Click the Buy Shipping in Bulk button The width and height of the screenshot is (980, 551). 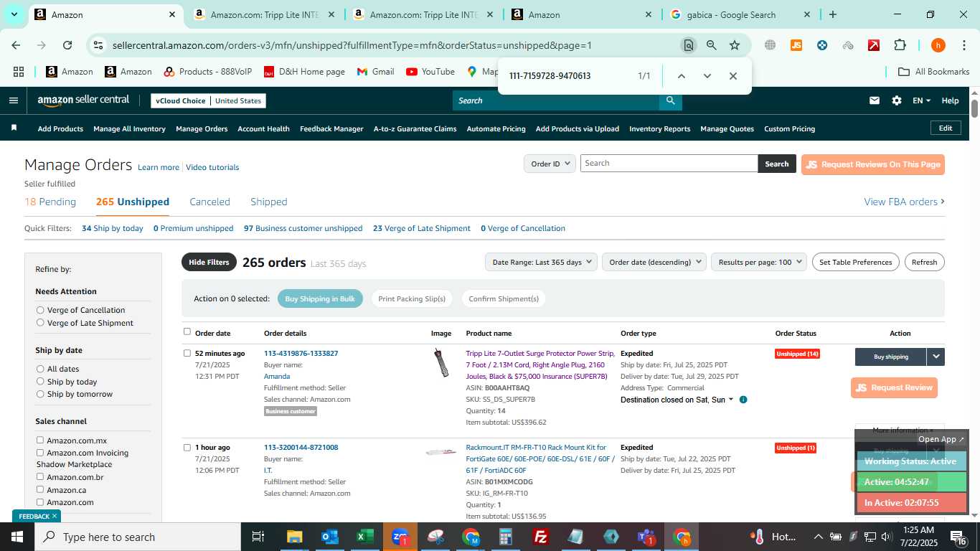[x=320, y=298]
